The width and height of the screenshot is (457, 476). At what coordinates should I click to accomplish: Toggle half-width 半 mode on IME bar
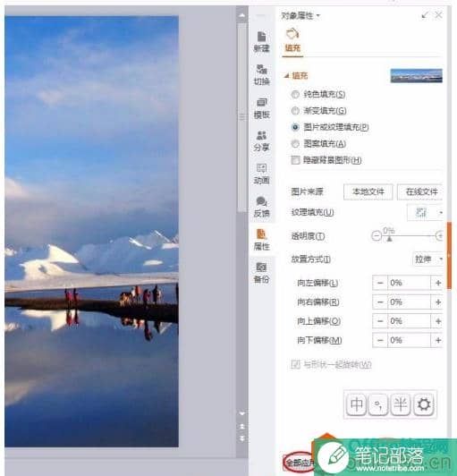click(401, 404)
